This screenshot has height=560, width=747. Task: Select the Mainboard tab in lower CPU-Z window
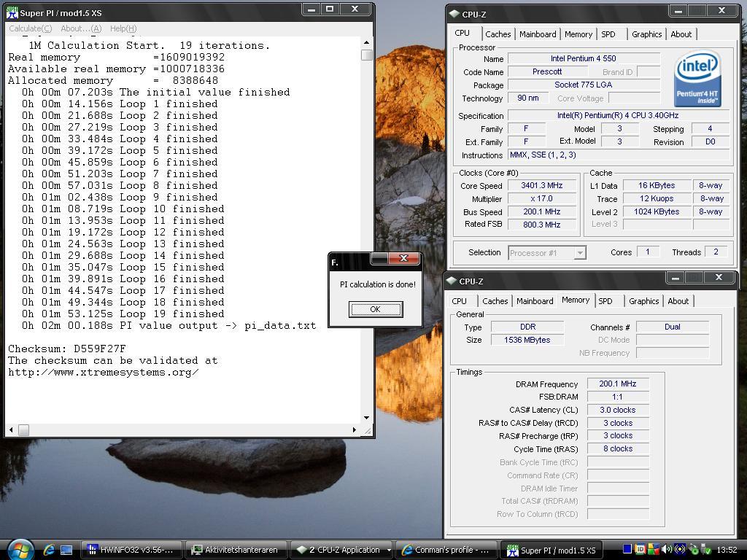pyautogui.click(x=535, y=301)
